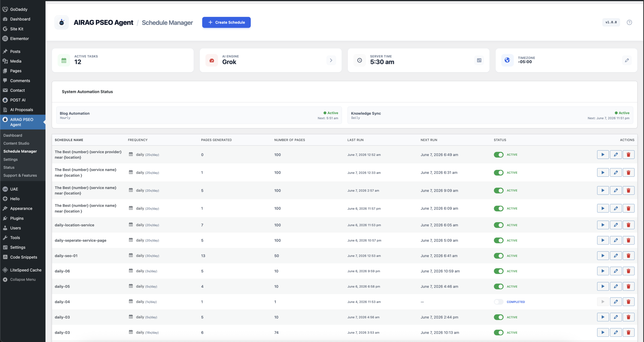Click the AIRAG robot logo icon
The height and width of the screenshot is (342, 644).
click(62, 22)
